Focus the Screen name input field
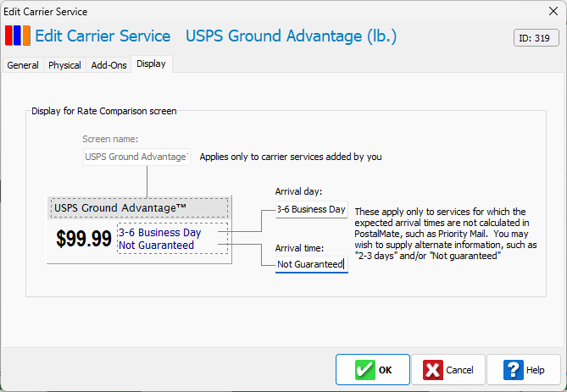This screenshot has width=567, height=392. (136, 157)
